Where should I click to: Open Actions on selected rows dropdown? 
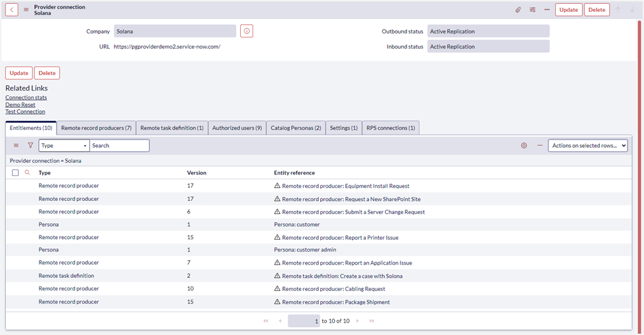(587, 146)
